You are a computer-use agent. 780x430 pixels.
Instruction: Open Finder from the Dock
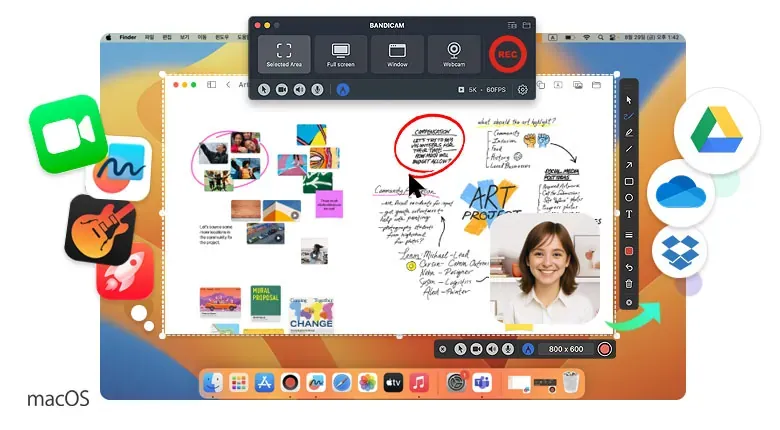point(213,383)
